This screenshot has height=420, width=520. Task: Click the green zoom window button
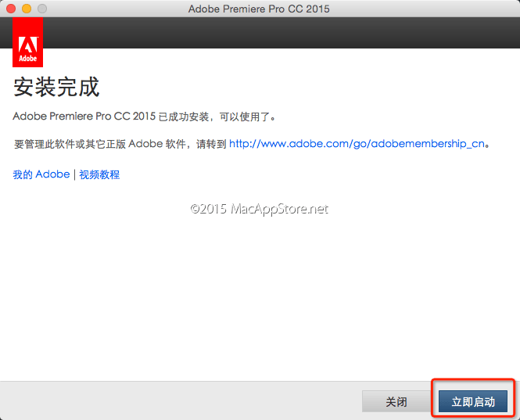(x=42, y=9)
